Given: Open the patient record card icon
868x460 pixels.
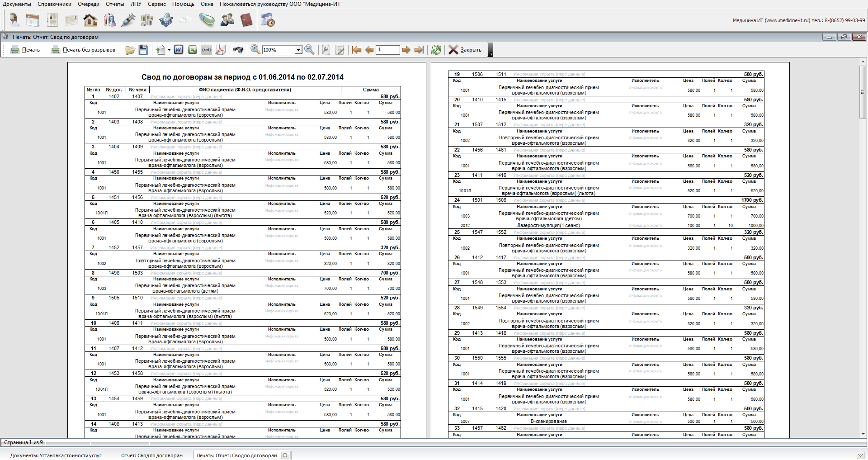Looking at the screenshot, I should click(52, 20).
